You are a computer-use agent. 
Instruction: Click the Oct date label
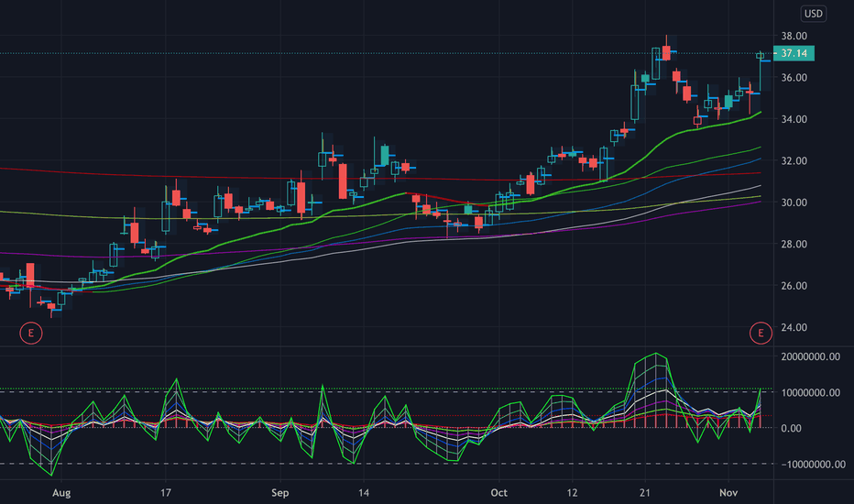(498, 493)
